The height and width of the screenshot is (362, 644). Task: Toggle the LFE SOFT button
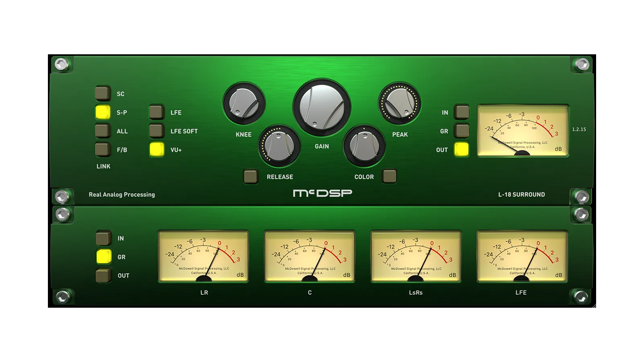pos(157,131)
